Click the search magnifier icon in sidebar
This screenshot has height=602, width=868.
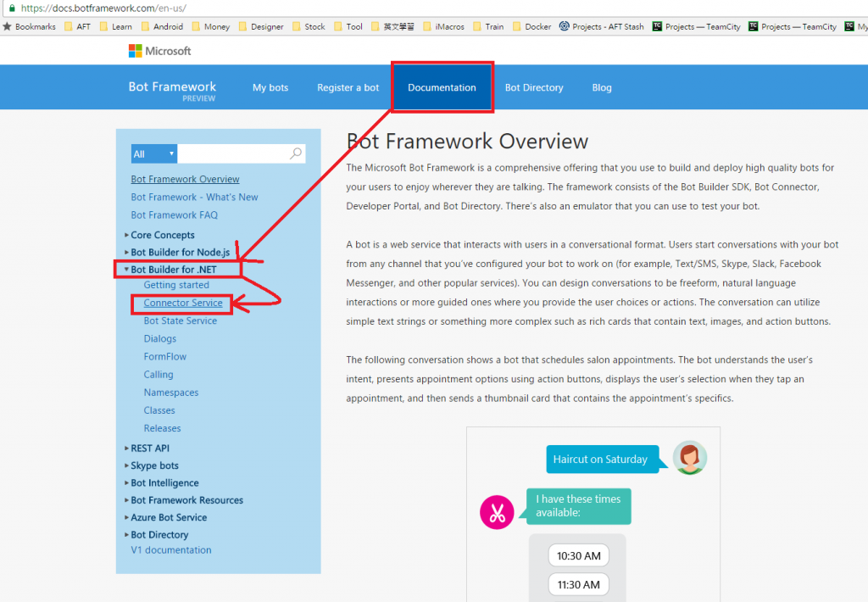point(296,153)
